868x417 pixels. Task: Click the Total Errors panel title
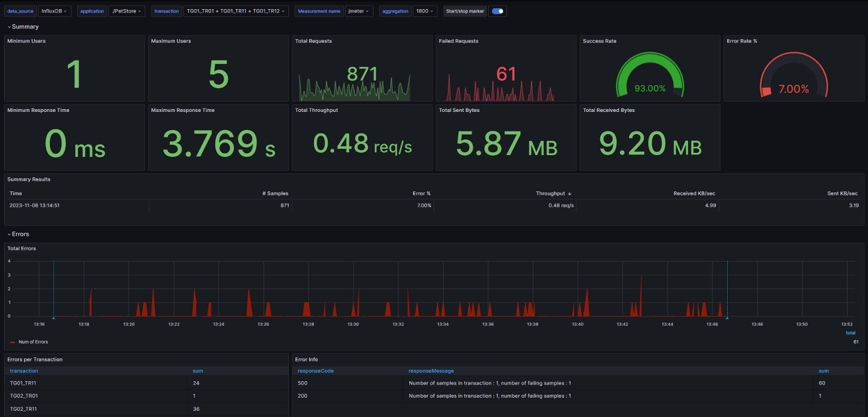22,248
